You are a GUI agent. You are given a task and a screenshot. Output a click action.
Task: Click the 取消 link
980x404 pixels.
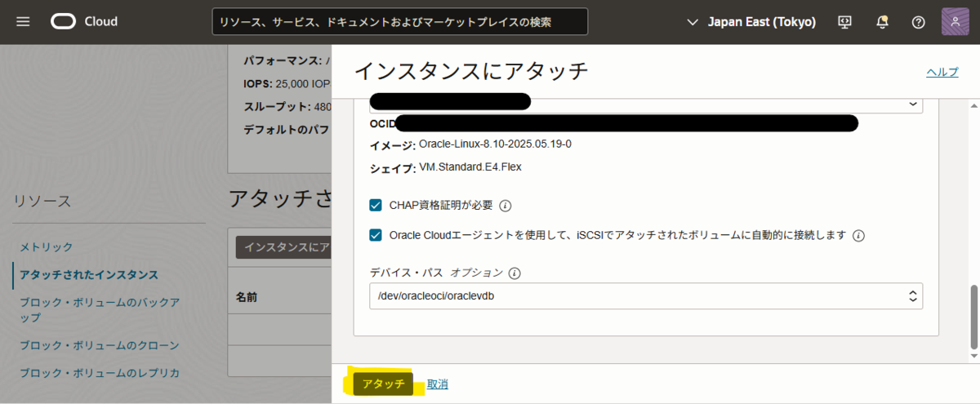pyautogui.click(x=437, y=384)
